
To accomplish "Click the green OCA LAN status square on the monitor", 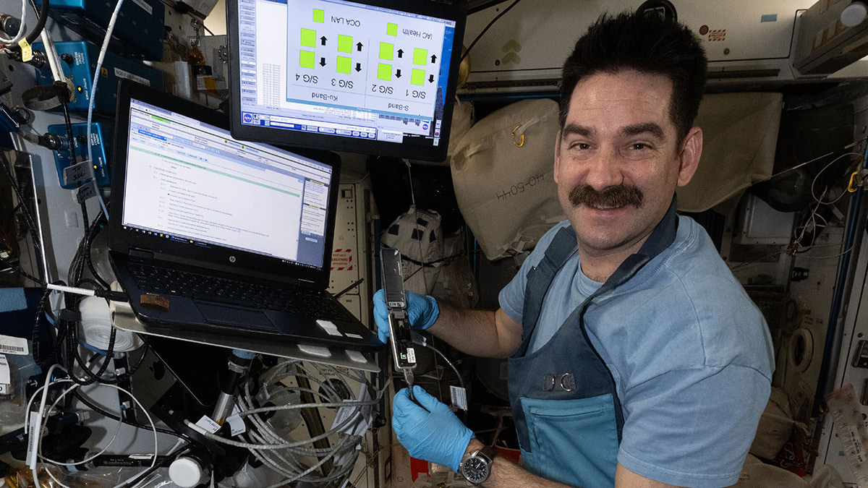I will tap(318, 16).
